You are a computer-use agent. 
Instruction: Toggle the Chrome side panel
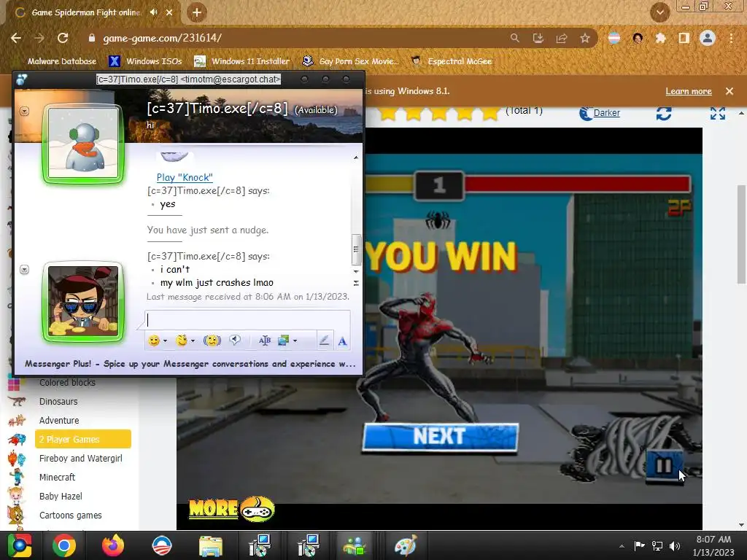coord(684,38)
